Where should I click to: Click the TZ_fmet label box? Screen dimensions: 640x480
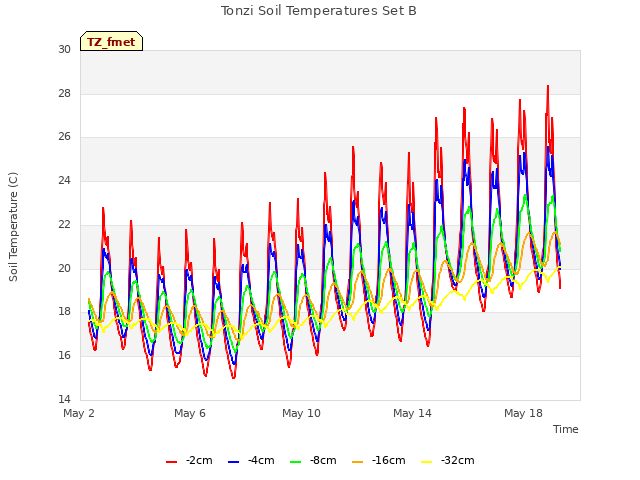click(x=111, y=41)
